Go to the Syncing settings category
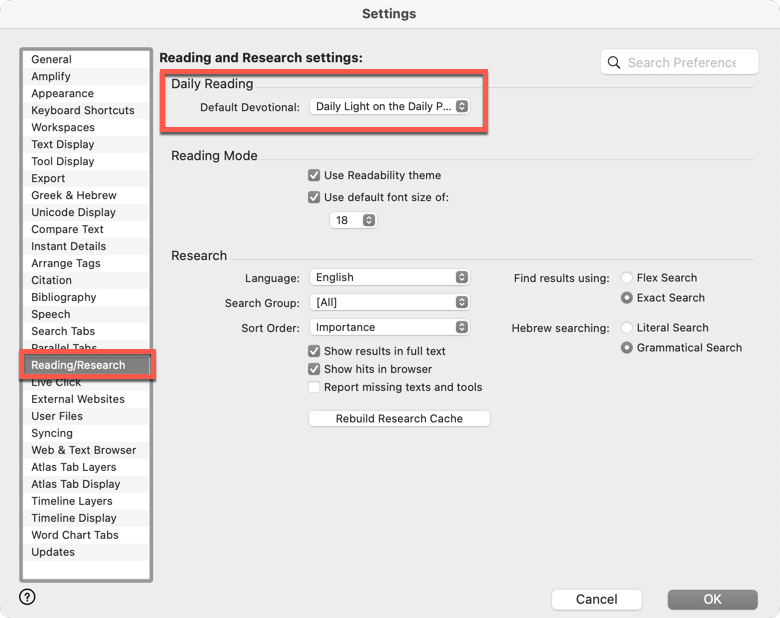780x618 pixels. [52, 433]
